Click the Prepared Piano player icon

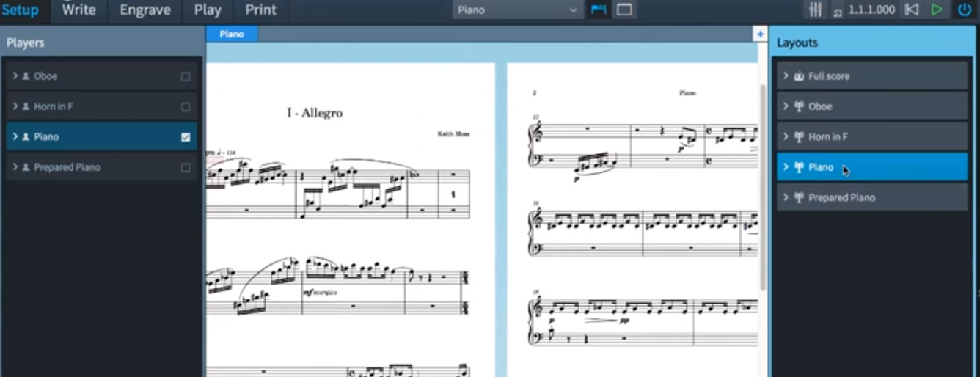click(x=26, y=167)
